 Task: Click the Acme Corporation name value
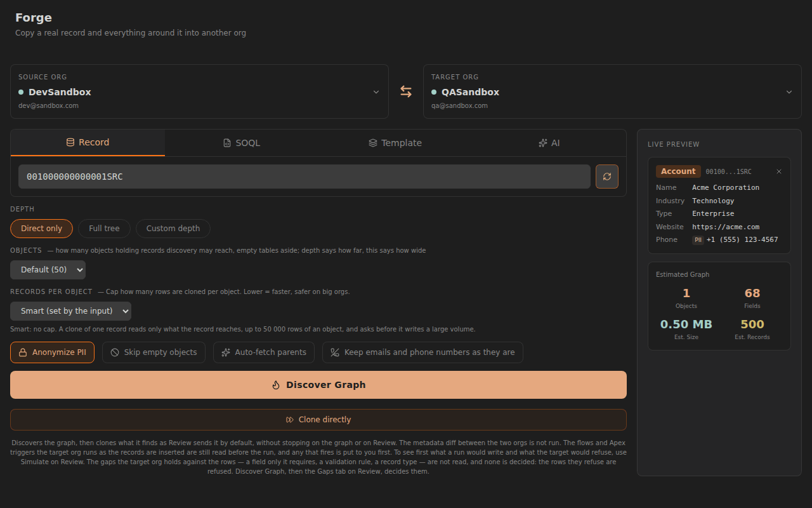pos(726,188)
